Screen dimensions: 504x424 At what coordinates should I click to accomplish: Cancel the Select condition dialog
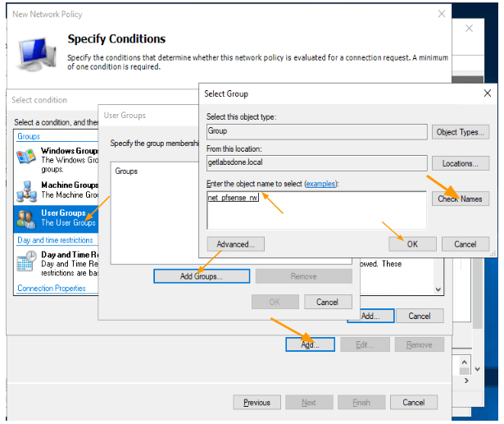tap(420, 317)
